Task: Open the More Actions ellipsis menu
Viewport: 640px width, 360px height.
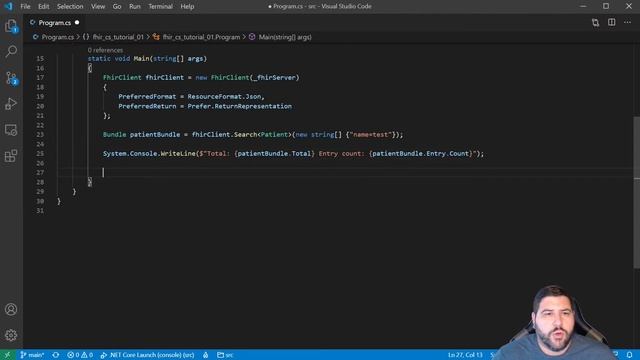Action: pos(627,22)
